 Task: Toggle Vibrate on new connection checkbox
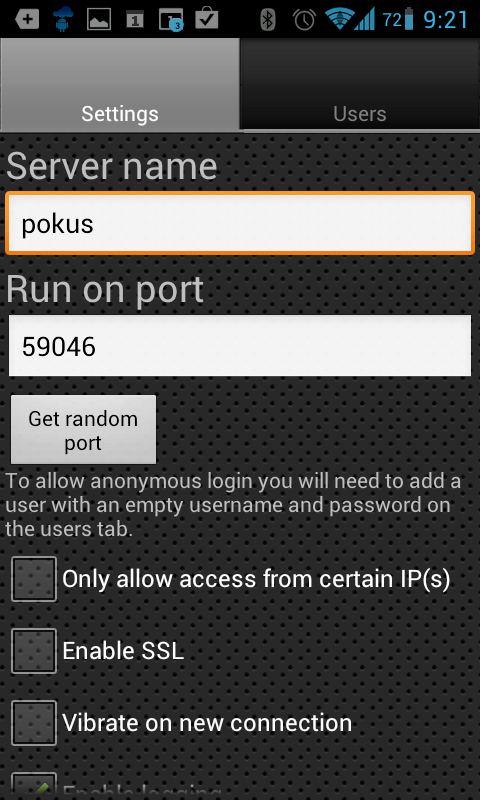pos(34,723)
